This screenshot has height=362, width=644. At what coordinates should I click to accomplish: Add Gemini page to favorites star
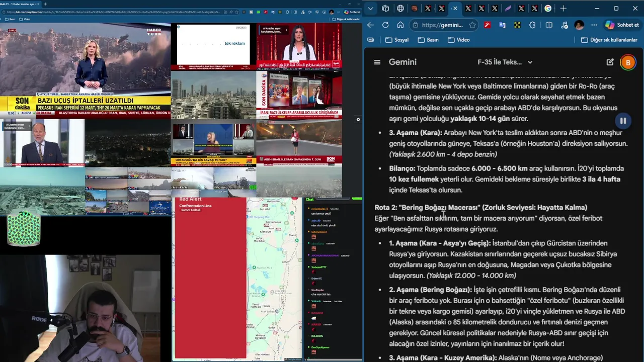pos(472,25)
